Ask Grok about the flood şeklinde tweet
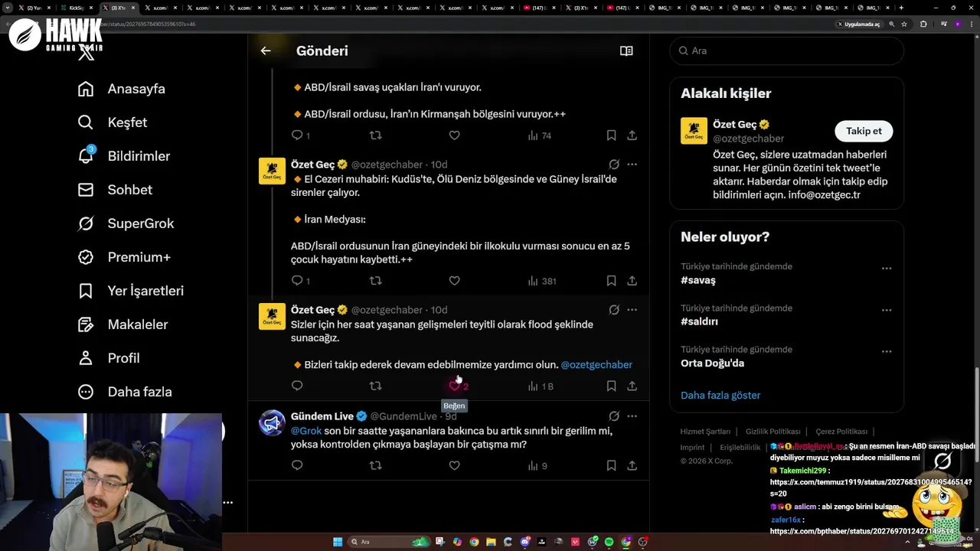 pos(614,310)
